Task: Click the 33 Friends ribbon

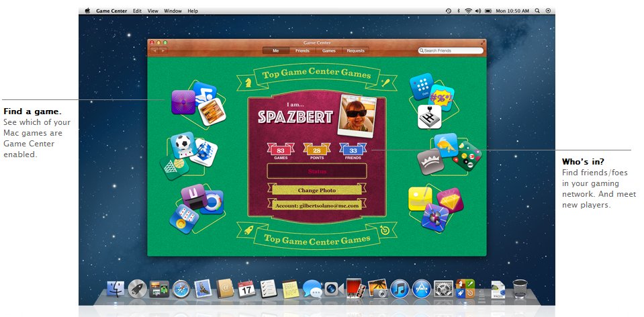Action: pyautogui.click(x=353, y=151)
